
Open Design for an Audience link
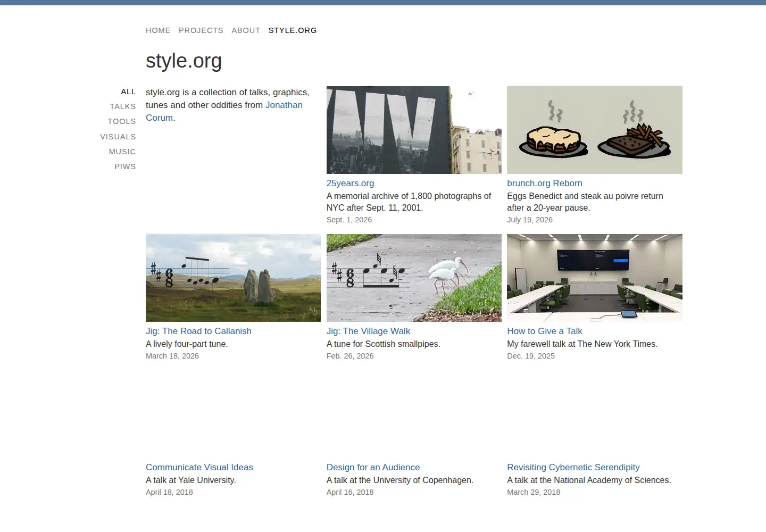[373, 467]
